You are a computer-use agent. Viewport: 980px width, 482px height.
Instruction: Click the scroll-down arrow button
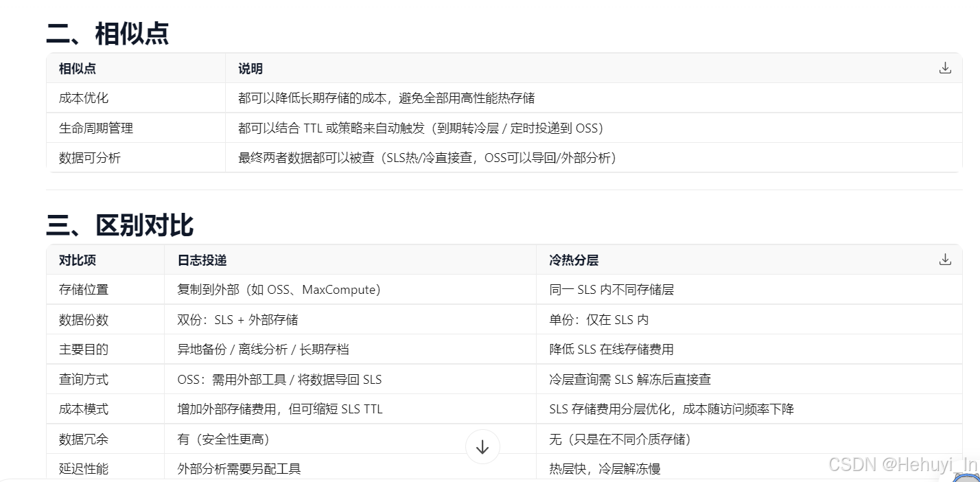[482, 447]
